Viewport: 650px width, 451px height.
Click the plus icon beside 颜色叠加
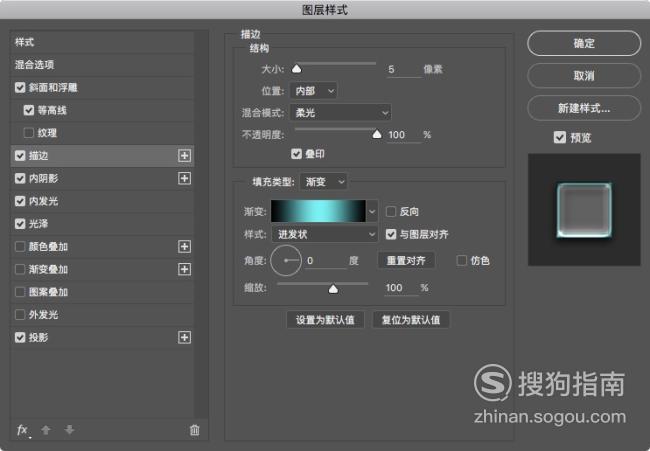(184, 247)
